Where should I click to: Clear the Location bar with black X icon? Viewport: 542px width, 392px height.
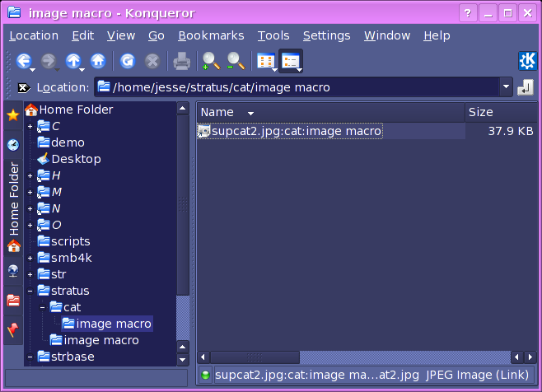(24, 88)
